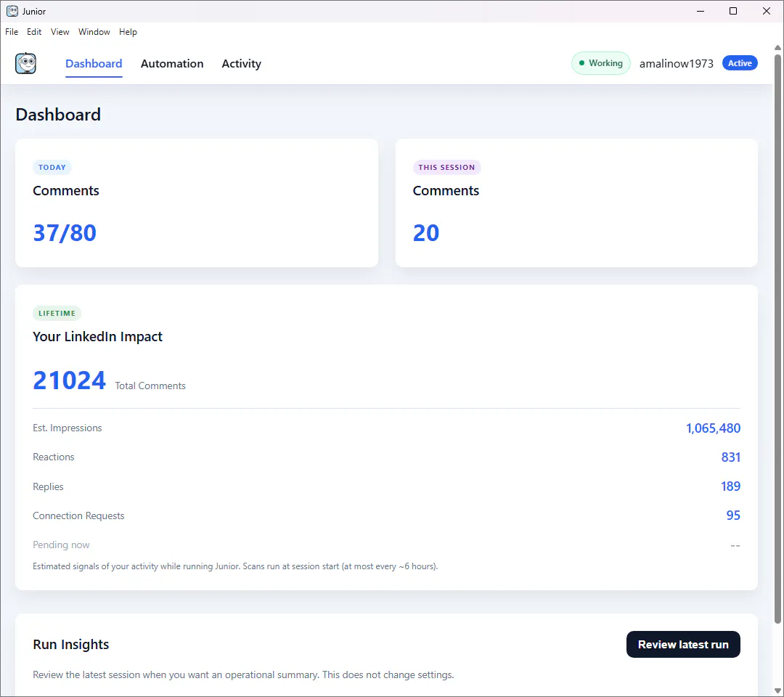Click the Replies label
Viewport: 784px width, 697px height.
click(x=48, y=486)
